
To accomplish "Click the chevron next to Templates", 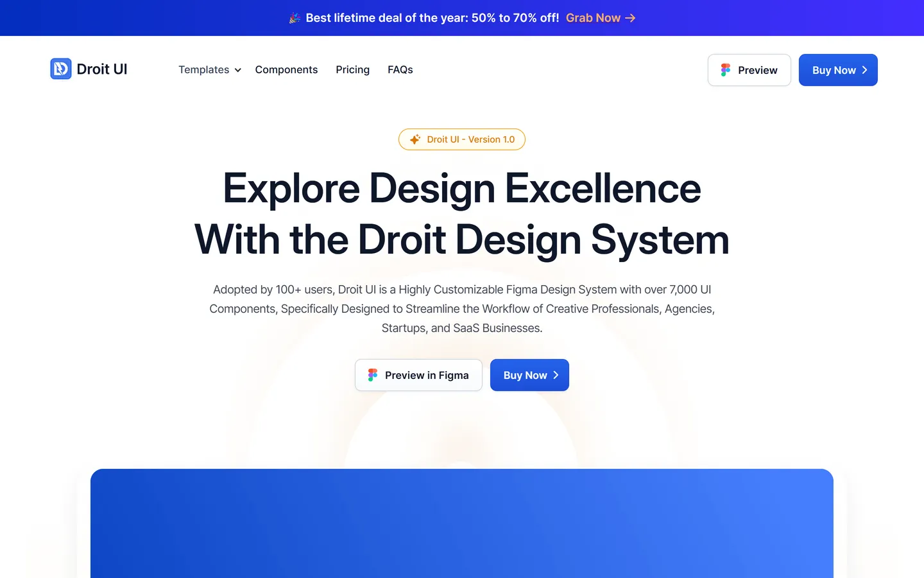I will click(237, 70).
